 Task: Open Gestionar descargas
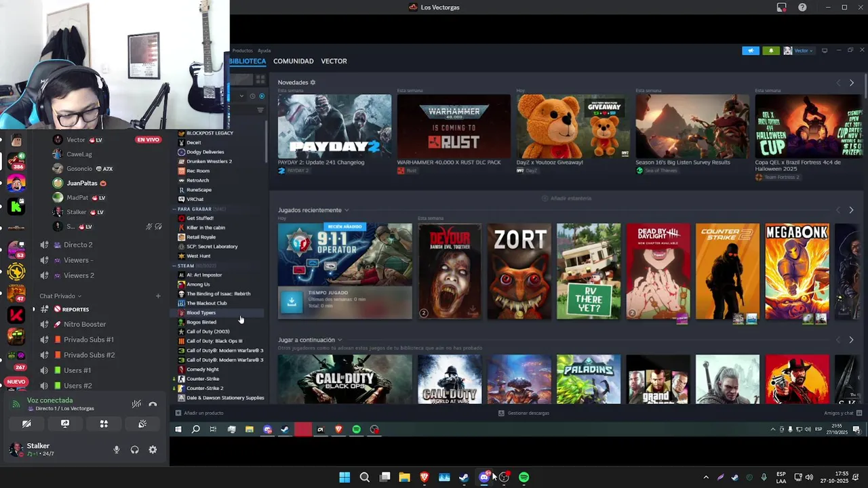[524, 413]
